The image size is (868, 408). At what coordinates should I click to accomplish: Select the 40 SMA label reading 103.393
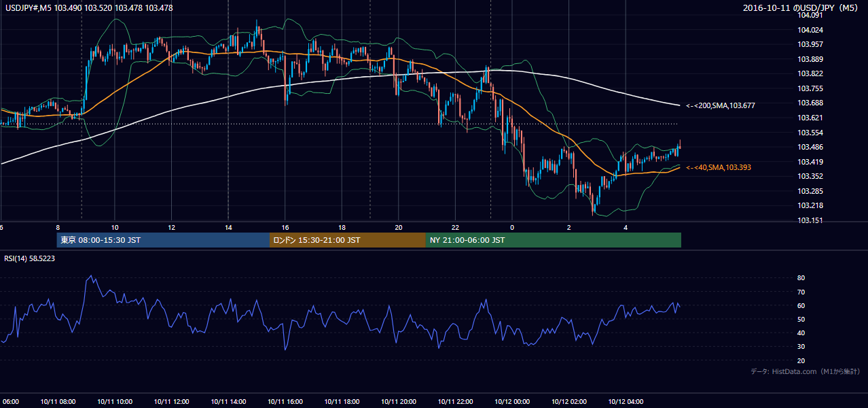[719, 167]
